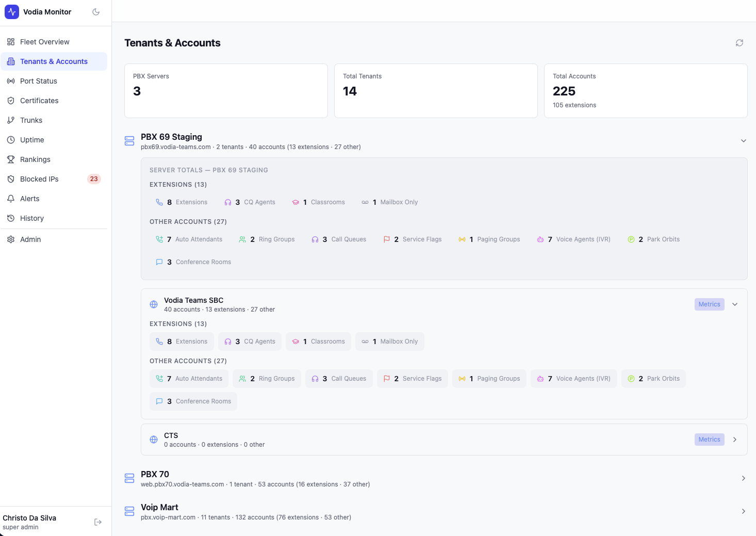
Task: Click the PBX 70 server icon
Action: [129, 478]
